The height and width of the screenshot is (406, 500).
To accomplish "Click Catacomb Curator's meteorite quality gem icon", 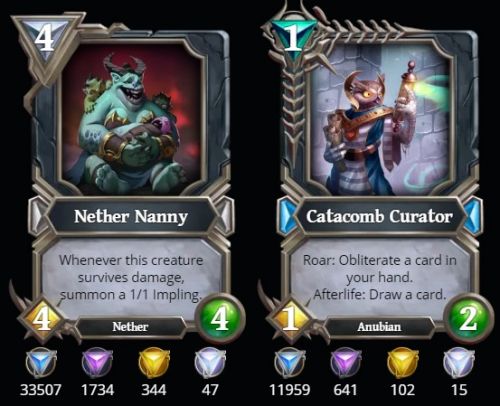I will pos(289,363).
